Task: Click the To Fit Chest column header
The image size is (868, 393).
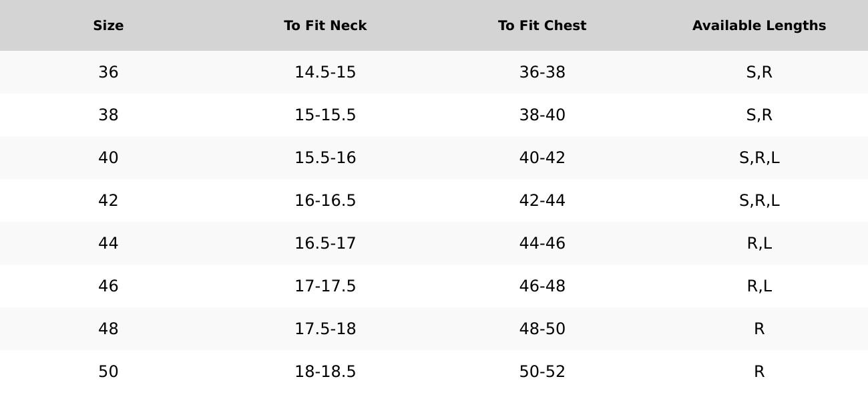Action: click(542, 25)
